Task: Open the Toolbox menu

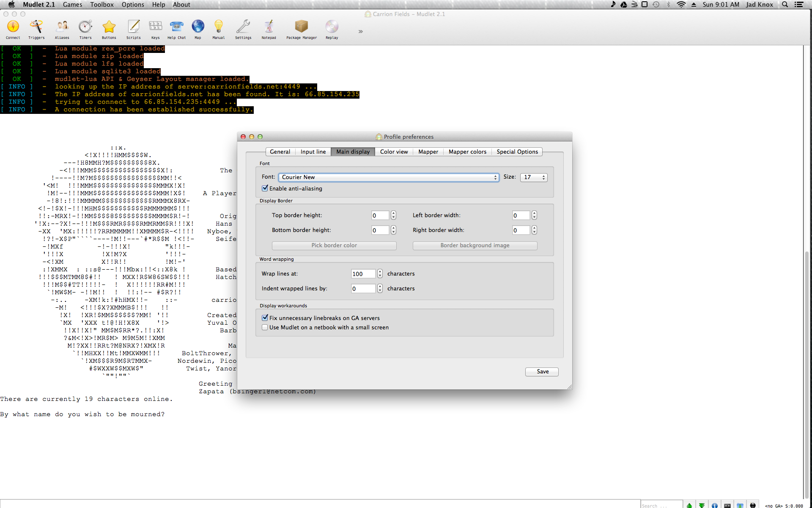Action: (102, 5)
